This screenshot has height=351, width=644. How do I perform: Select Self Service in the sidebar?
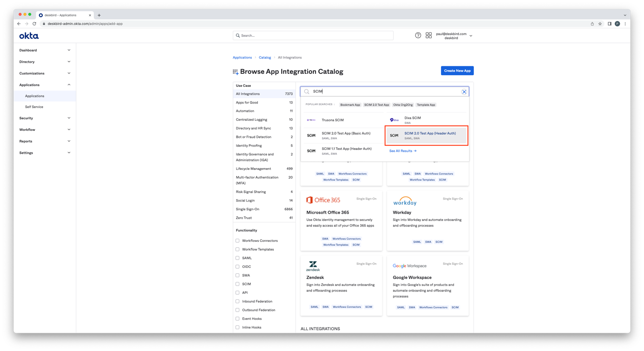[34, 107]
